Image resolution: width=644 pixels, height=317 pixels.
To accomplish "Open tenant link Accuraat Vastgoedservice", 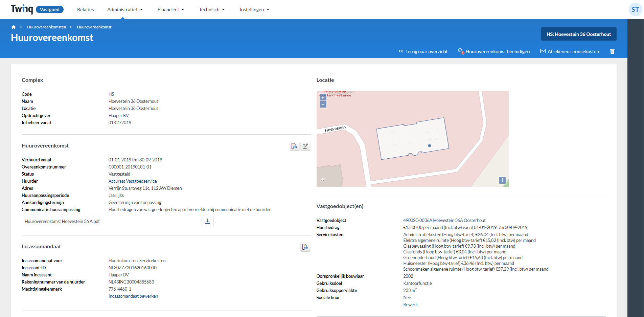I will [132, 181].
